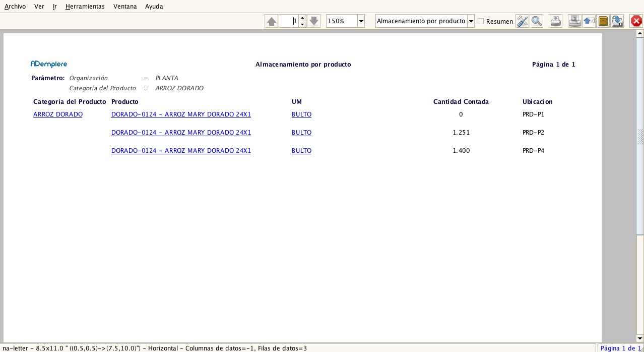The height and width of the screenshot is (352, 644).
Task: Click BULTO link in the PRD-P2 row
Action: pos(301,133)
